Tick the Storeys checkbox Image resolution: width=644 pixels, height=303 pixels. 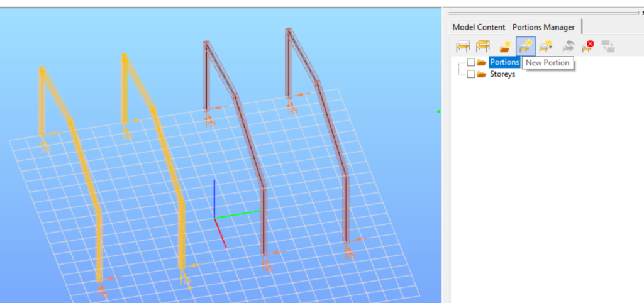(471, 74)
